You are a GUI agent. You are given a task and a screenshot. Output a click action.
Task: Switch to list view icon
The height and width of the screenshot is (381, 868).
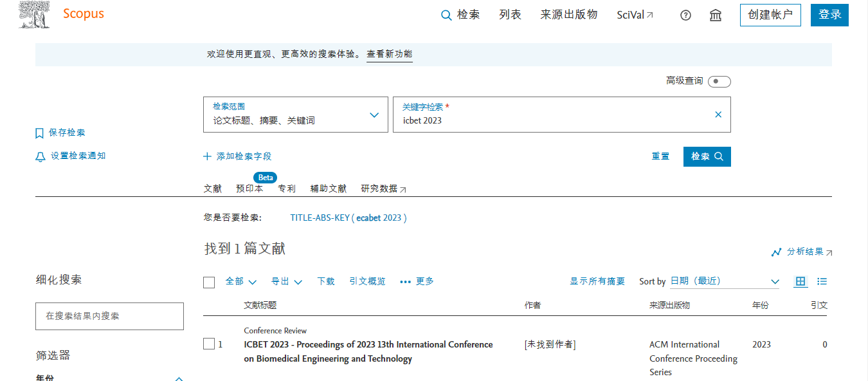[x=822, y=281]
